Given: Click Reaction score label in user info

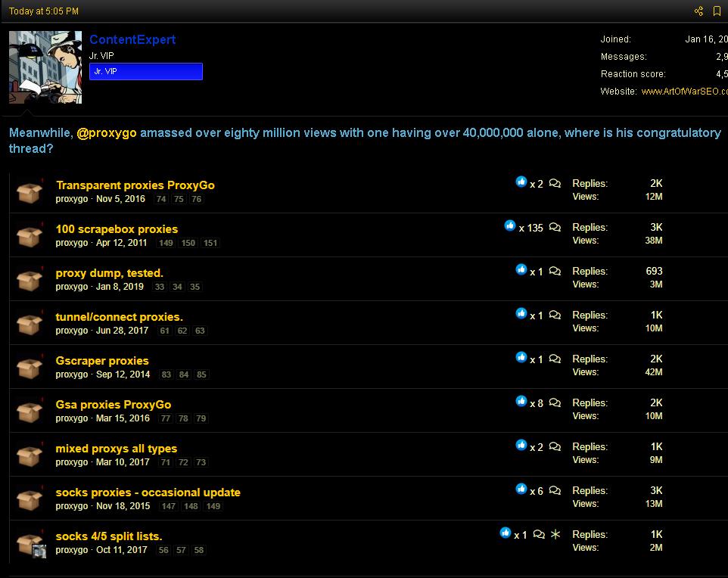Looking at the screenshot, I should [x=633, y=74].
